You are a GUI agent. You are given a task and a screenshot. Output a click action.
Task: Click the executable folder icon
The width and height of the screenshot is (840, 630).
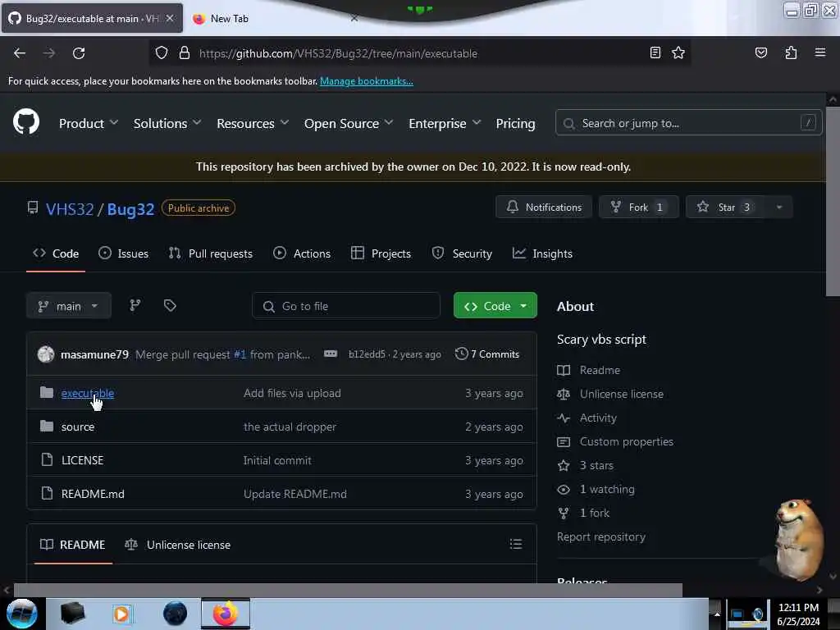point(47,393)
